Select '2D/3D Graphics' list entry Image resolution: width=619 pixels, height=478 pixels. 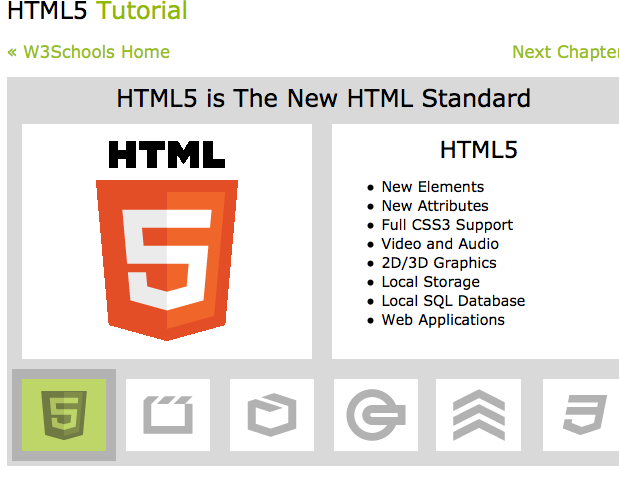[x=439, y=263]
